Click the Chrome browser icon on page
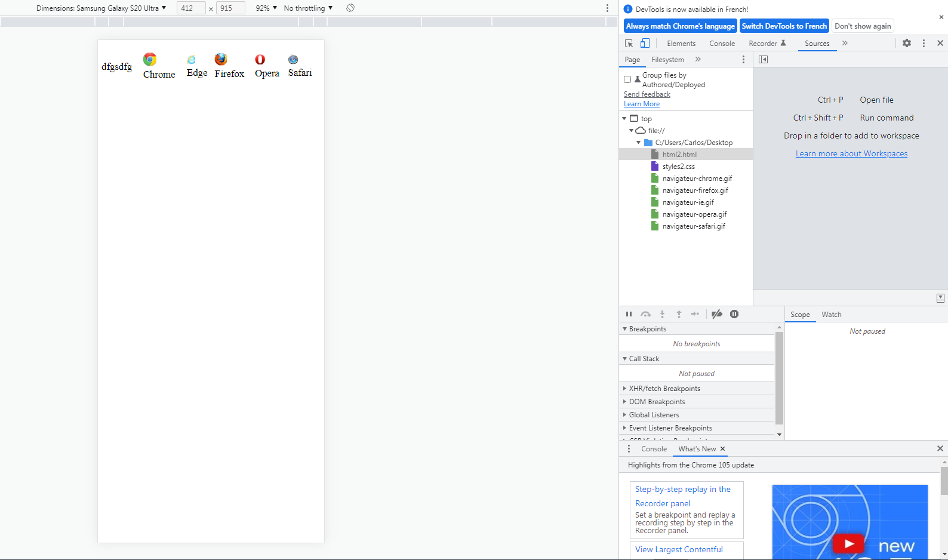The height and width of the screenshot is (560, 948). point(150,59)
